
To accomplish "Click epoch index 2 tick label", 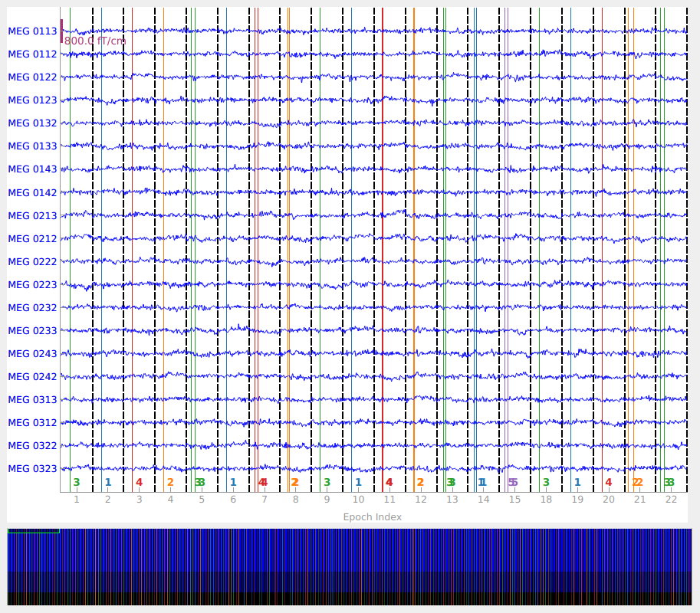I will point(108,500).
